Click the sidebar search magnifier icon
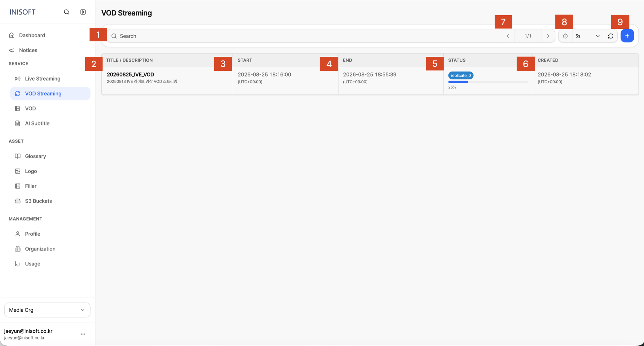Image resolution: width=644 pixels, height=346 pixels. click(x=66, y=12)
